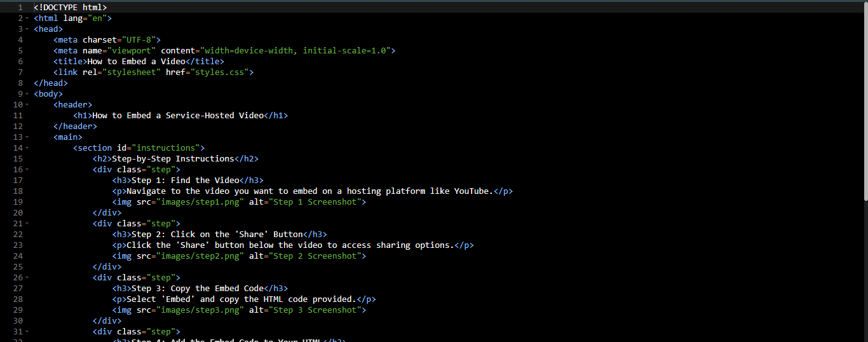Click the vertical scrollbar thumb of the editor
The height and width of the screenshot is (342, 868).
865,102
